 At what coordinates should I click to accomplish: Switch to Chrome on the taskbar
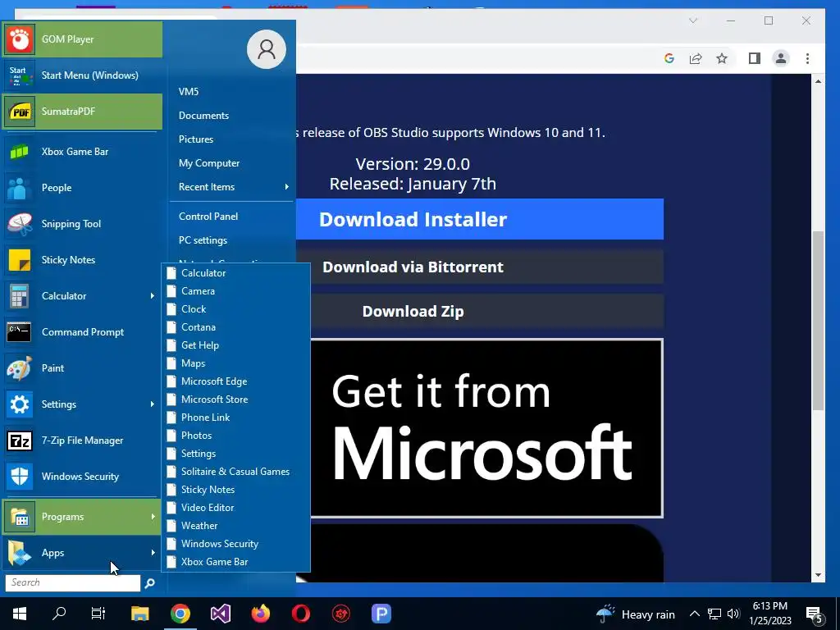click(x=180, y=614)
